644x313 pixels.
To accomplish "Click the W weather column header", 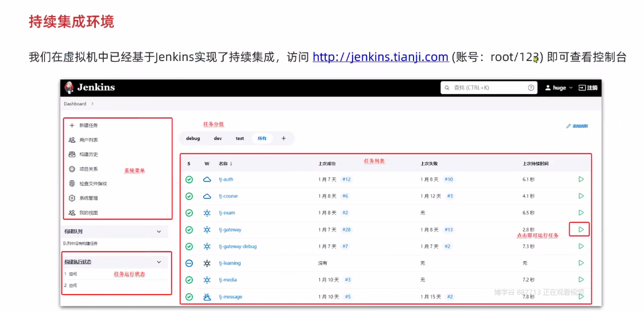I will pos(207,164).
